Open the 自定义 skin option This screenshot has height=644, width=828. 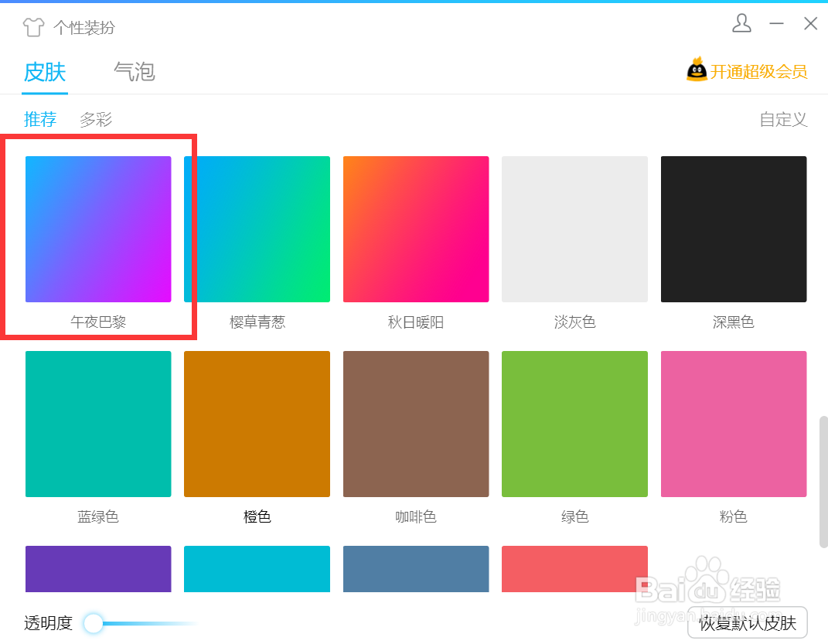click(784, 119)
